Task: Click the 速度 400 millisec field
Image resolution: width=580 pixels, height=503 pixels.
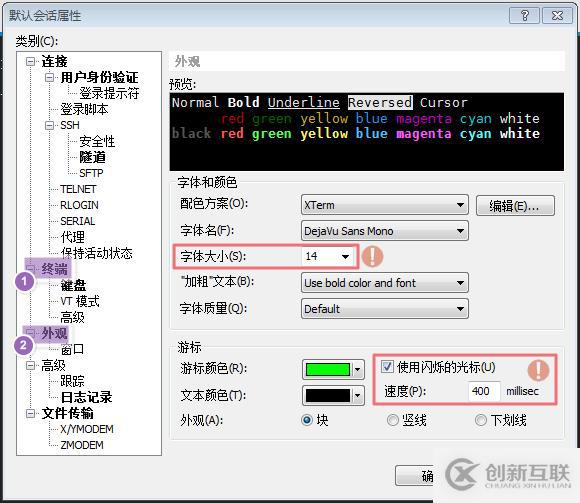Action: pos(484,391)
